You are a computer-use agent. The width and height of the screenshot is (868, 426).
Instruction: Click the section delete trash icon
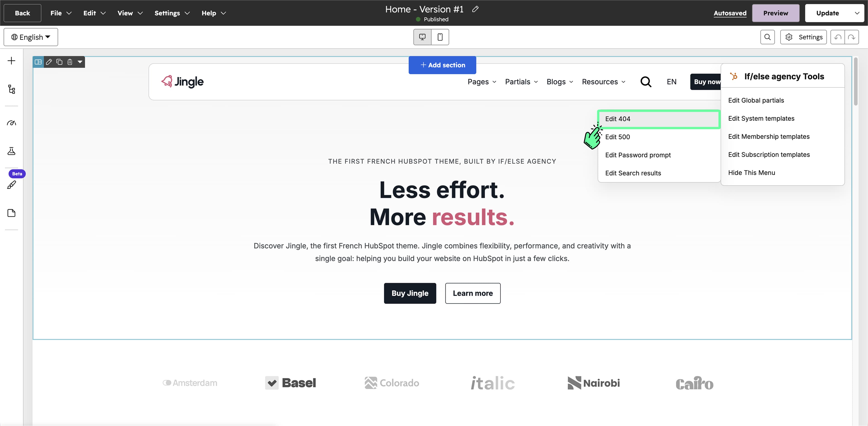pyautogui.click(x=70, y=62)
